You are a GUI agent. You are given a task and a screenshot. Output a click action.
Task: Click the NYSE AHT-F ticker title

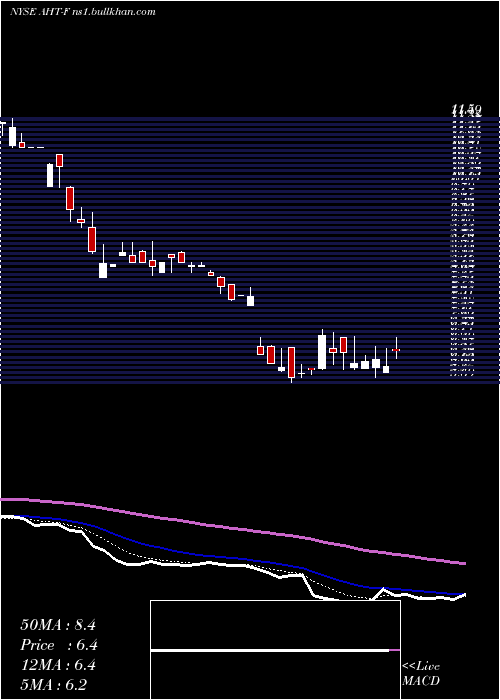(39, 12)
